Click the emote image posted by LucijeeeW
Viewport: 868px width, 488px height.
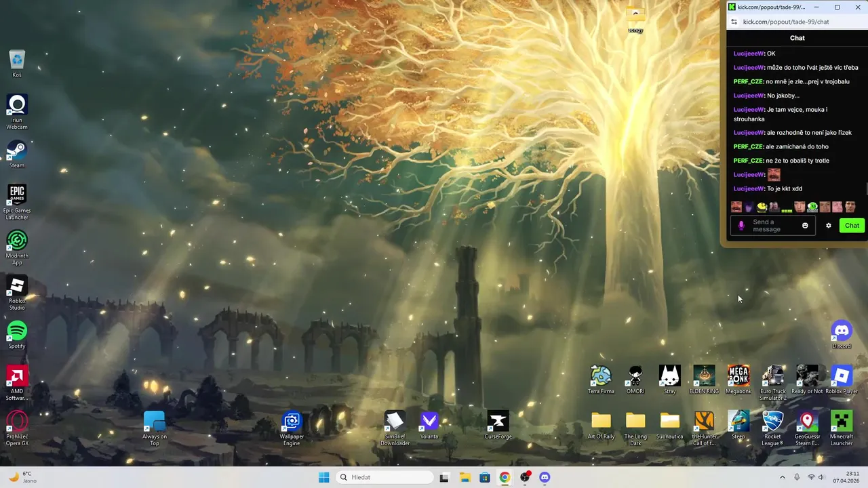point(774,174)
